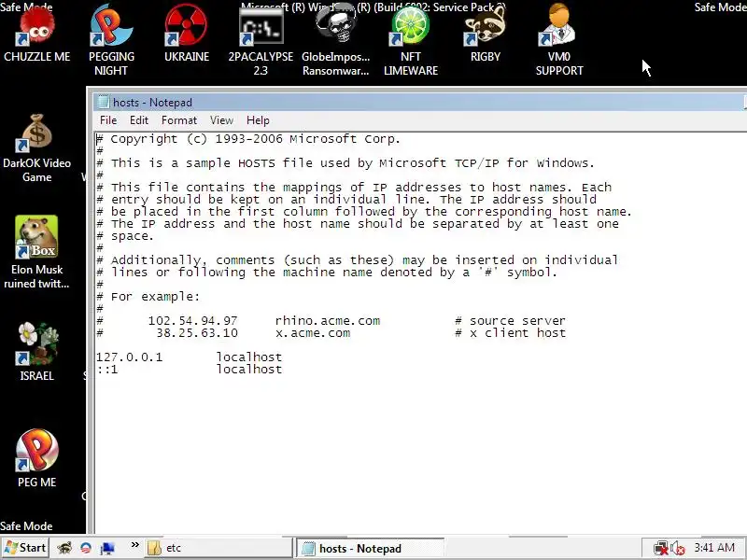Click the muted volume tray icon
This screenshot has height=560, width=747.
678,548
